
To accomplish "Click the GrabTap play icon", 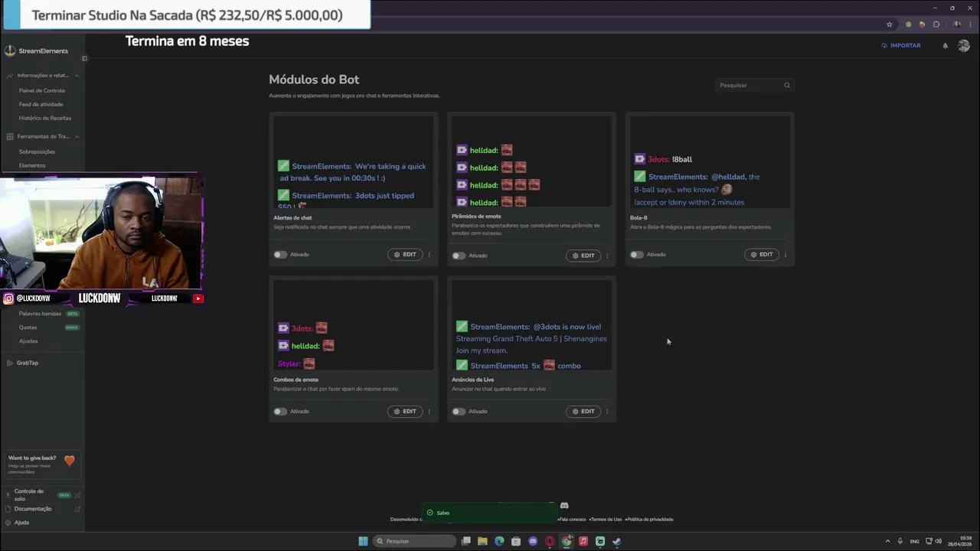I will tap(9, 363).
